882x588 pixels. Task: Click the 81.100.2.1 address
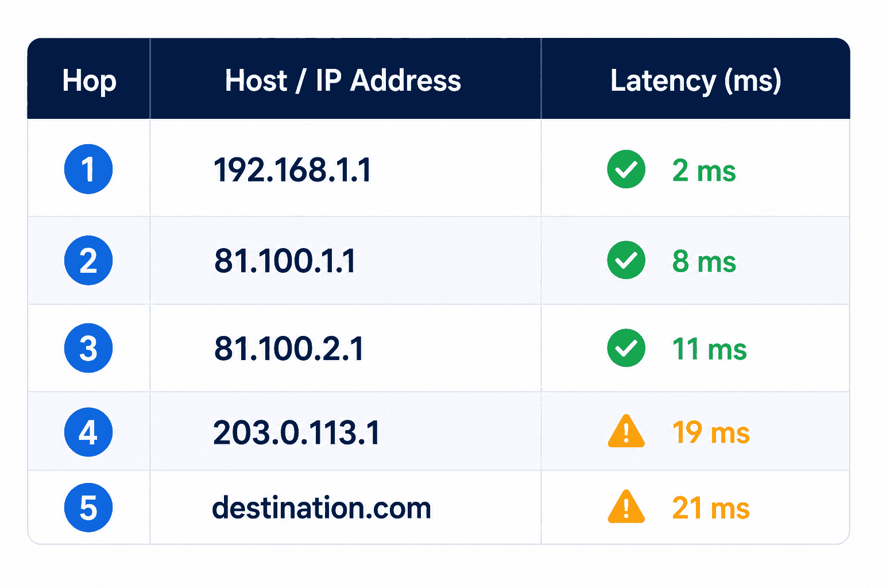289,349
